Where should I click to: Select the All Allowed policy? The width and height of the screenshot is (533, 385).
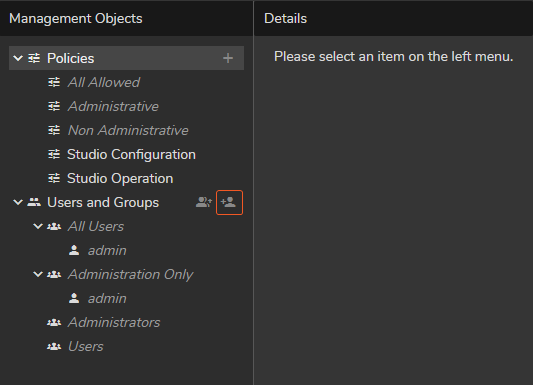(x=104, y=82)
